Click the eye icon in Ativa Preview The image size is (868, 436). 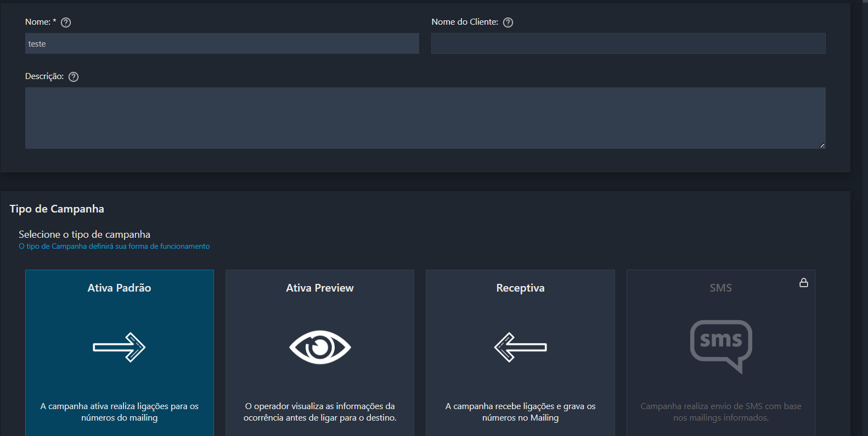(320, 347)
